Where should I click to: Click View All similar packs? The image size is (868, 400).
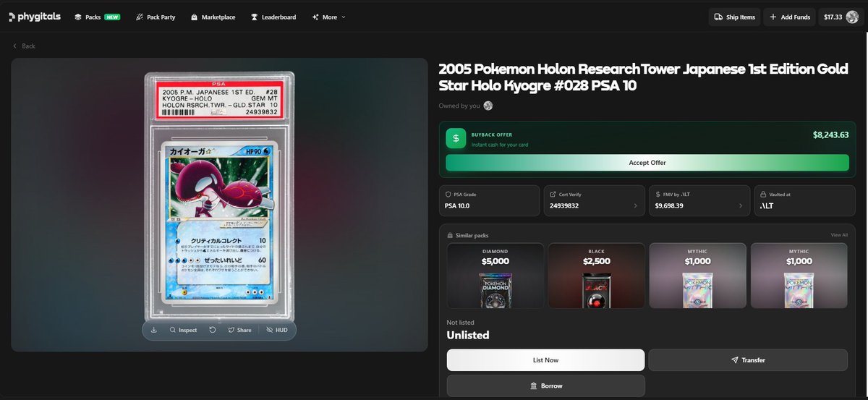click(x=839, y=235)
